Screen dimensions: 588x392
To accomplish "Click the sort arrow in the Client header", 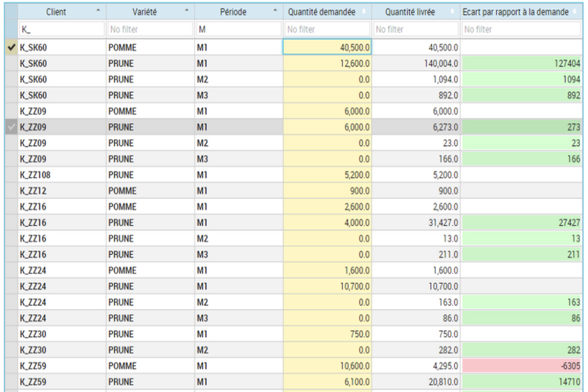I will pyautogui.click(x=98, y=11).
